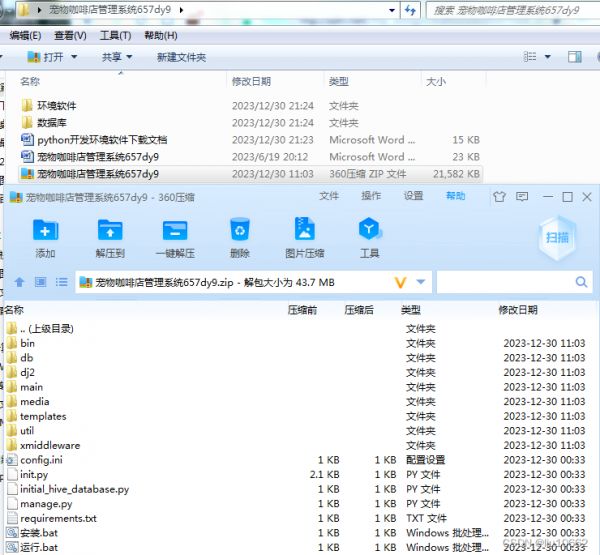Screen dimensions: 600x555
Task: Sort Explorer by 大小 column header
Action: click(x=436, y=82)
